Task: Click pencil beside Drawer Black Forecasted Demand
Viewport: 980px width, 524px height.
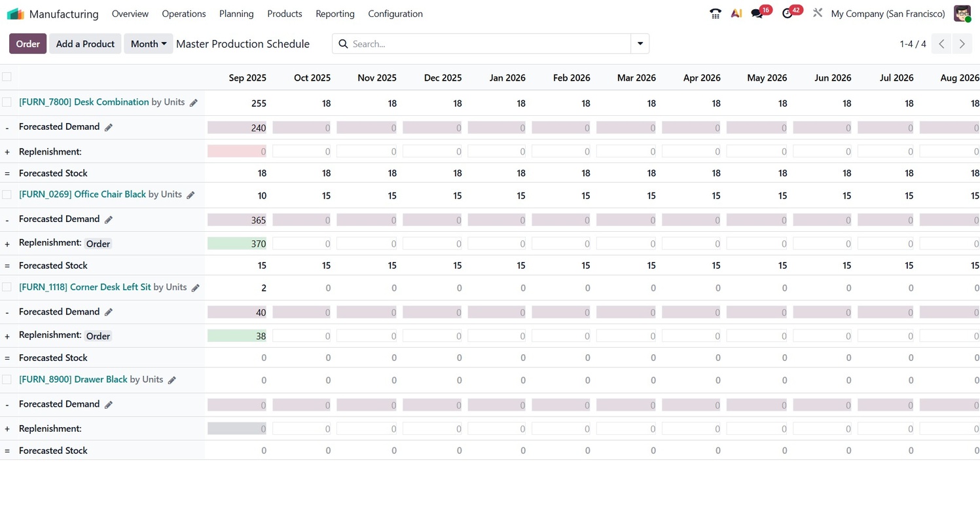Action: 109,405
